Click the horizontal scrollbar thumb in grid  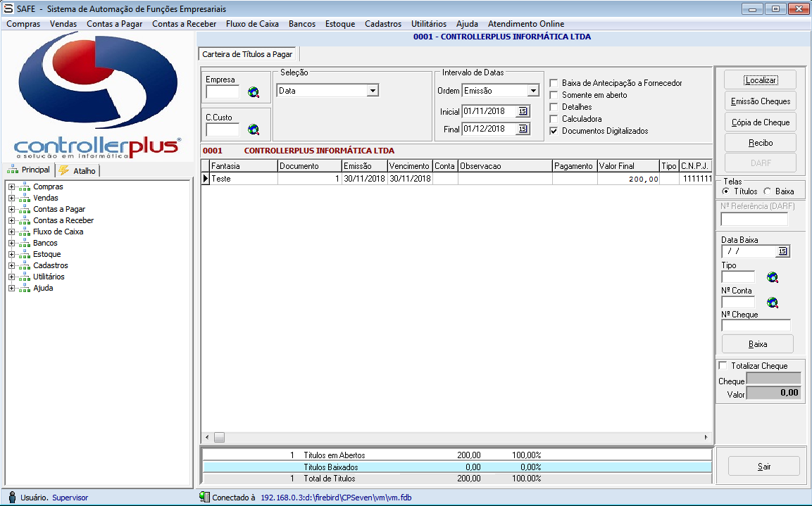click(x=219, y=438)
